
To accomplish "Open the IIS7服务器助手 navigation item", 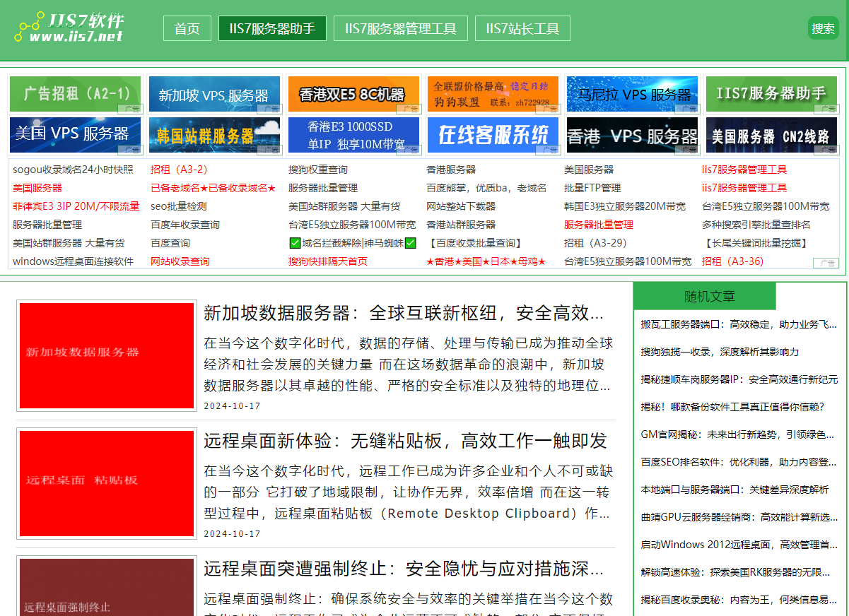I will [272, 28].
